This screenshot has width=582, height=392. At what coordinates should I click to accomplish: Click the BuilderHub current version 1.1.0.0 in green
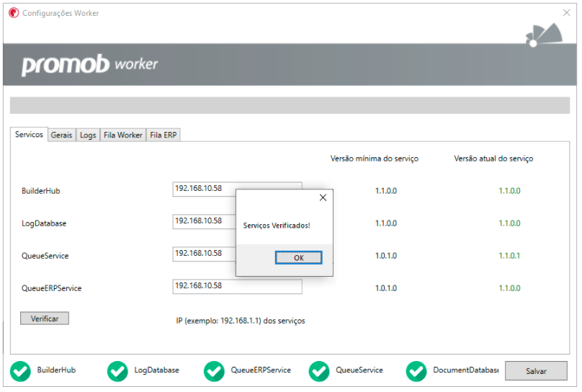click(x=509, y=191)
